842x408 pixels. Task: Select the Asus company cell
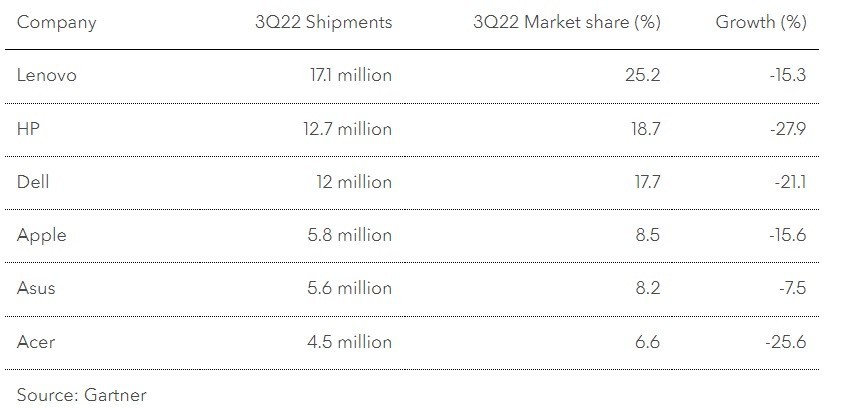tap(36, 288)
